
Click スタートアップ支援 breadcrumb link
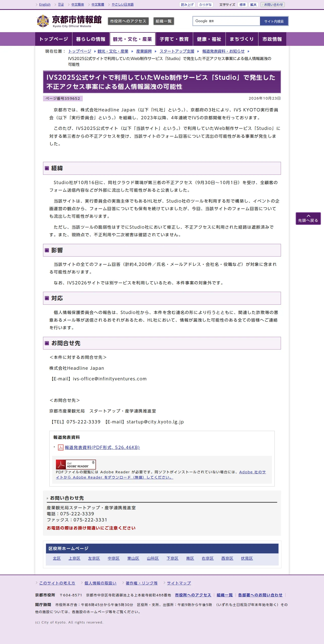click(177, 51)
